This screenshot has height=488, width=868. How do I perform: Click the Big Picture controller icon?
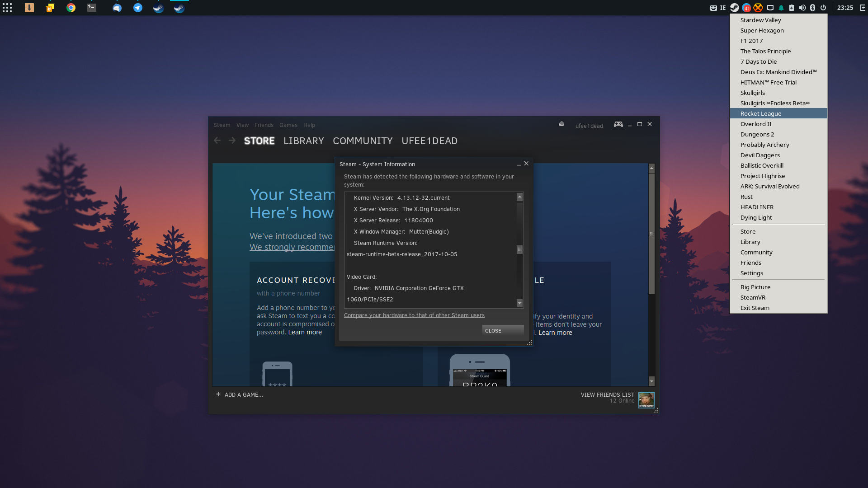point(618,124)
